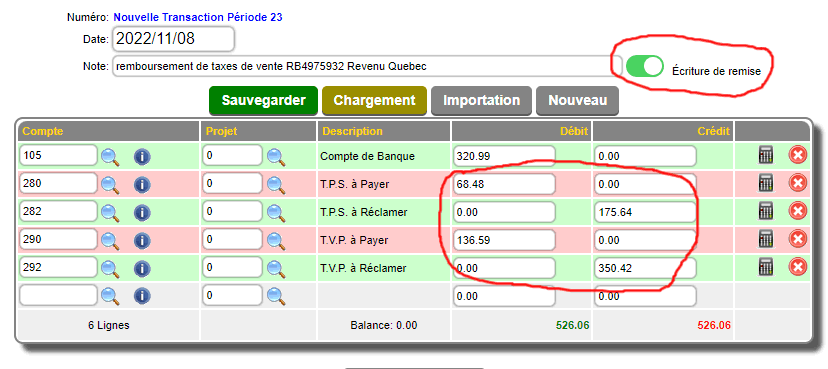Screen dimensions: 828x369
Task: Open calculator for T.V.P. à Réclamer row
Action: [x=766, y=268]
